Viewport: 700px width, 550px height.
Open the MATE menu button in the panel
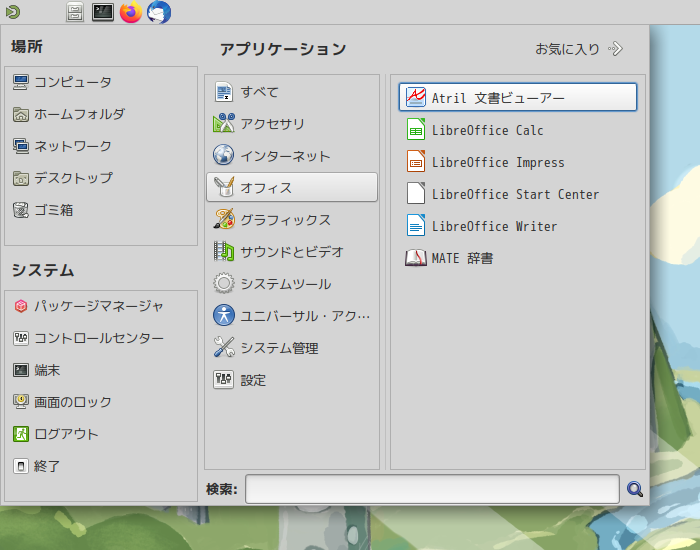pyautogui.click(x=13, y=12)
